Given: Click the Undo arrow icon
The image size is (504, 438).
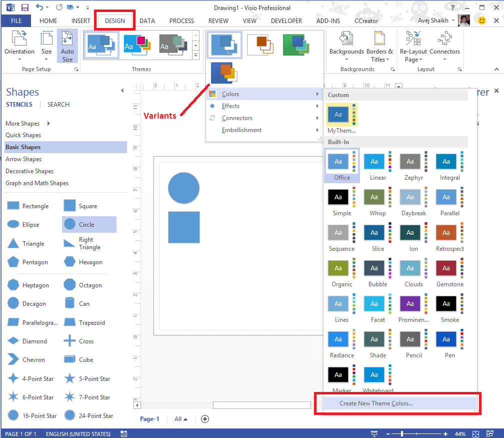Looking at the screenshot, I should [x=39, y=7].
